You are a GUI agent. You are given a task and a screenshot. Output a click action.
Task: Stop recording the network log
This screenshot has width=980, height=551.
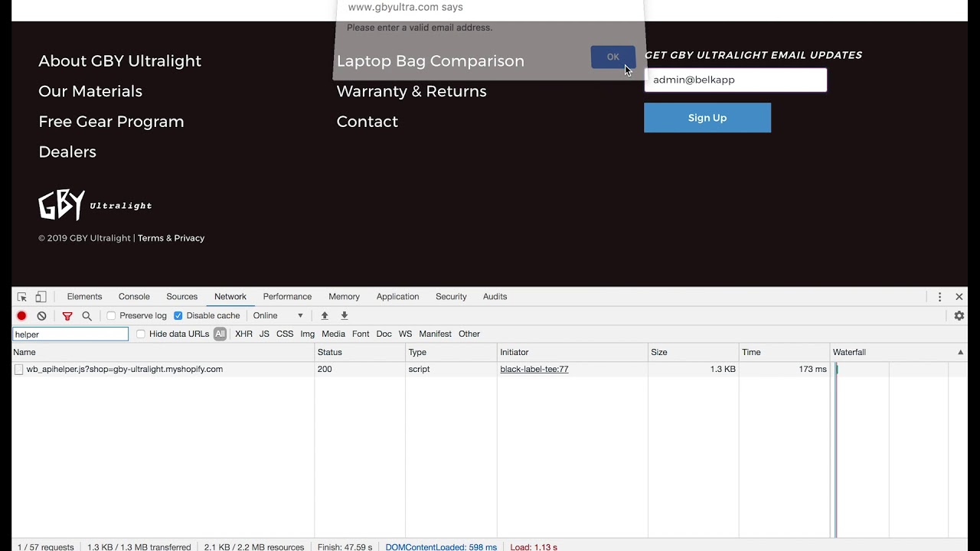[x=21, y=315]
